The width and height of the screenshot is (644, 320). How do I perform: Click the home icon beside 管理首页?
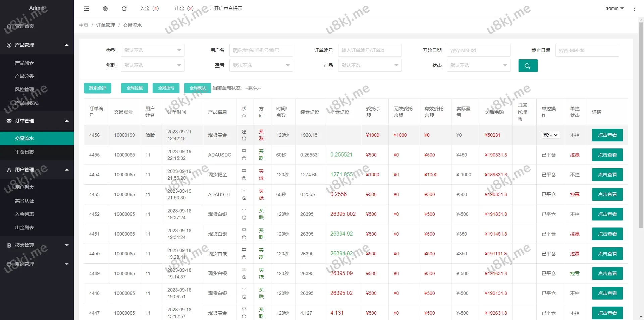pyautogui.click(x=9, y=26)
